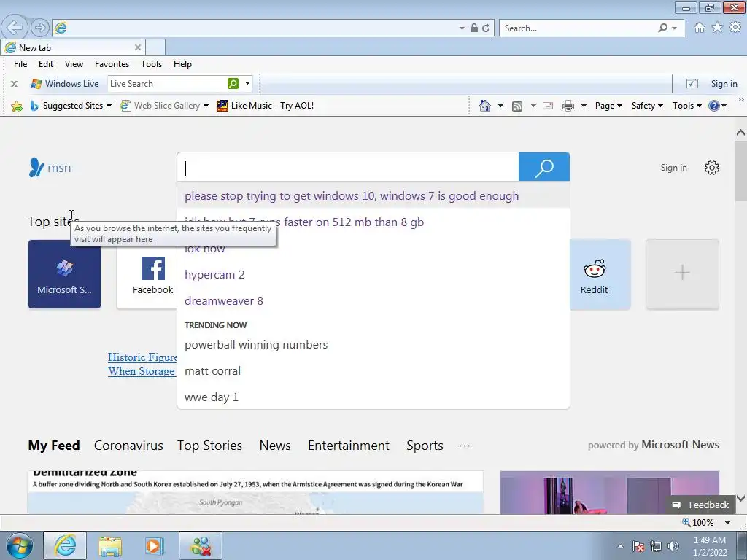
Task: Click the volume speaker tray icon
Action: [x=673, y=546]
